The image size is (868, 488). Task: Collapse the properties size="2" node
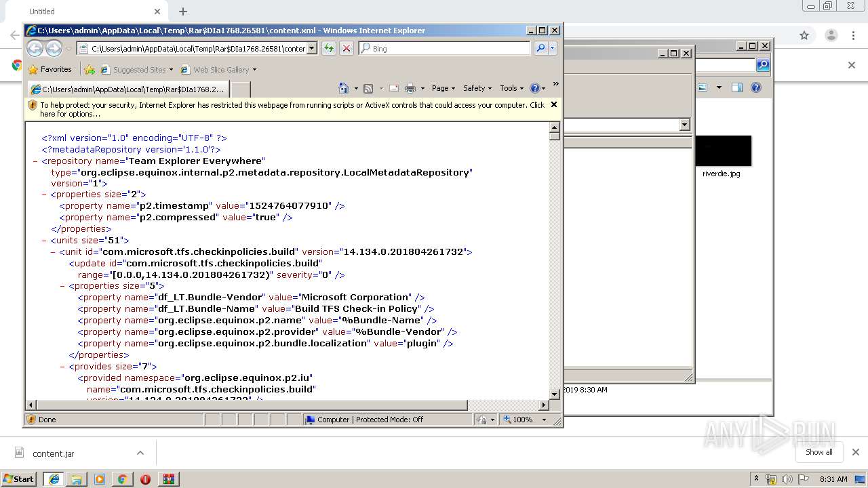(x=44, y=194)
